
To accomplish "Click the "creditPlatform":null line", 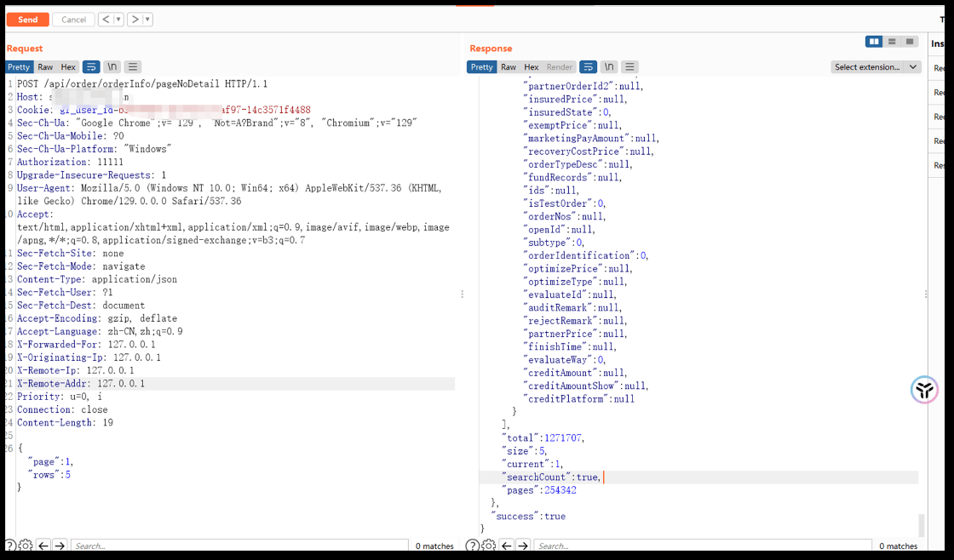I will pyautogui.click(x=579, y=399).
